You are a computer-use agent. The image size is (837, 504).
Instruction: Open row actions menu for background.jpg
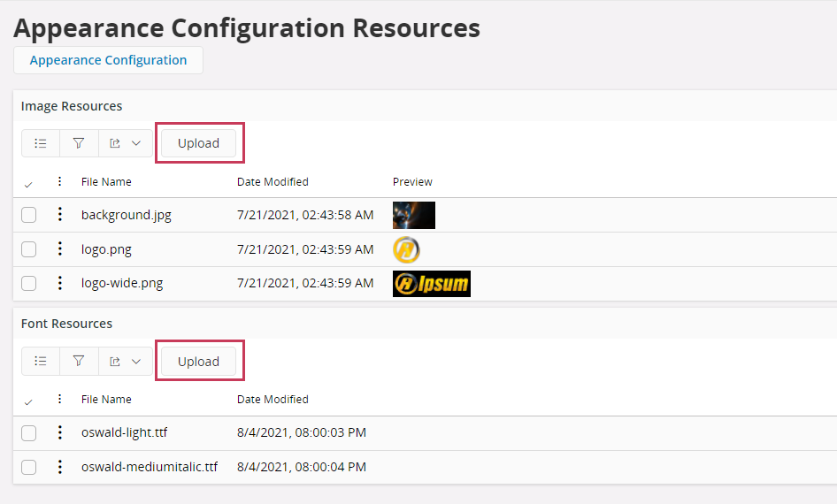coord(60,215)
